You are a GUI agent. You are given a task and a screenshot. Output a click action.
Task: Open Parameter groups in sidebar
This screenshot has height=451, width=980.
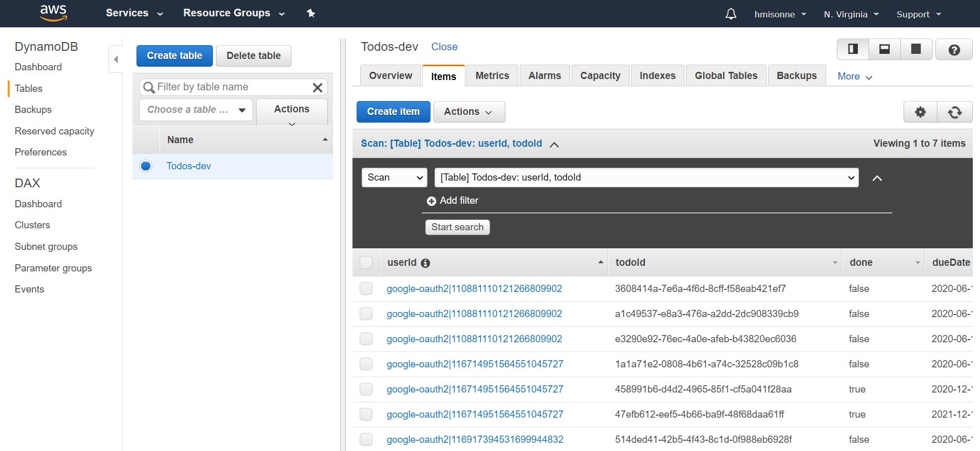pyautogui.click(x=53, y=268)
